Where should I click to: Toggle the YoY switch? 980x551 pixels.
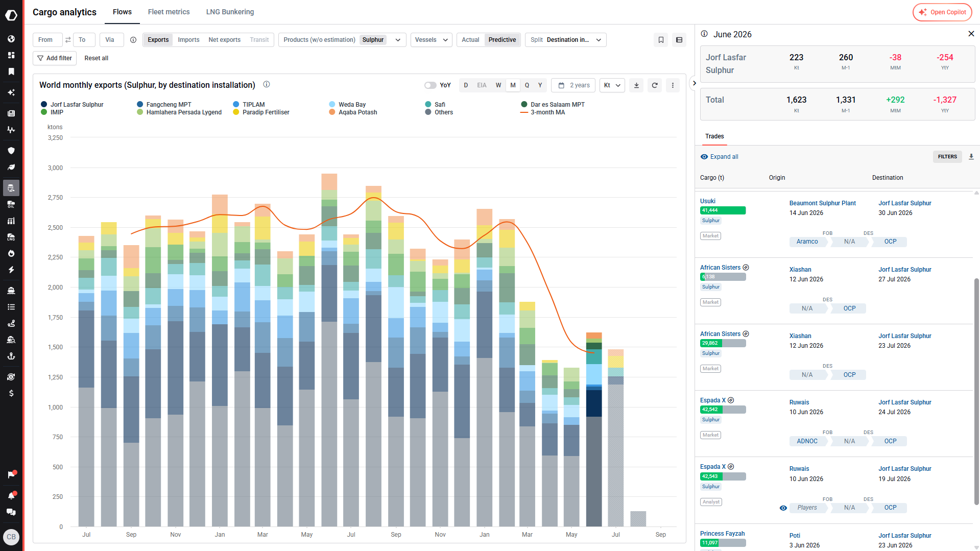point(431,85)
